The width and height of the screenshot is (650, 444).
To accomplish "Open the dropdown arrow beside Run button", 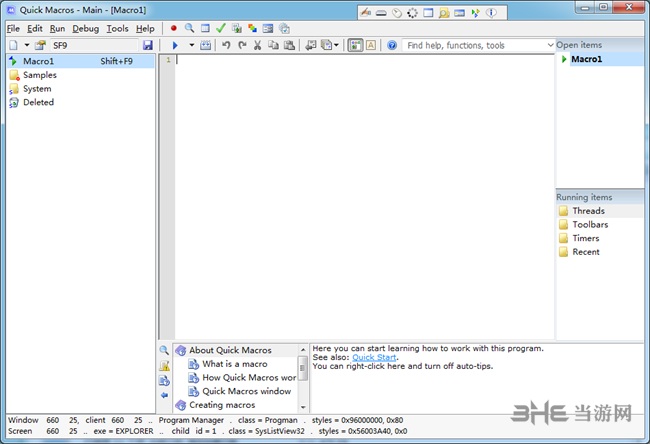I will pyautogui.click(x=190, y=46).
